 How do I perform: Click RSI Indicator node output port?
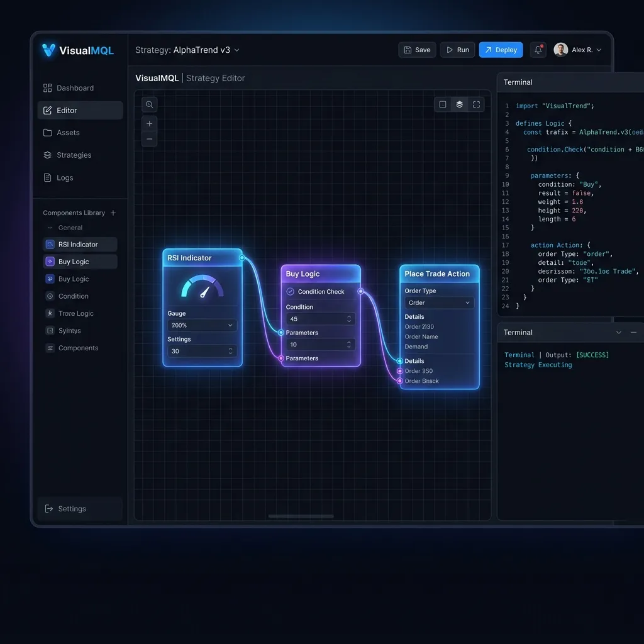coord(242,258)
